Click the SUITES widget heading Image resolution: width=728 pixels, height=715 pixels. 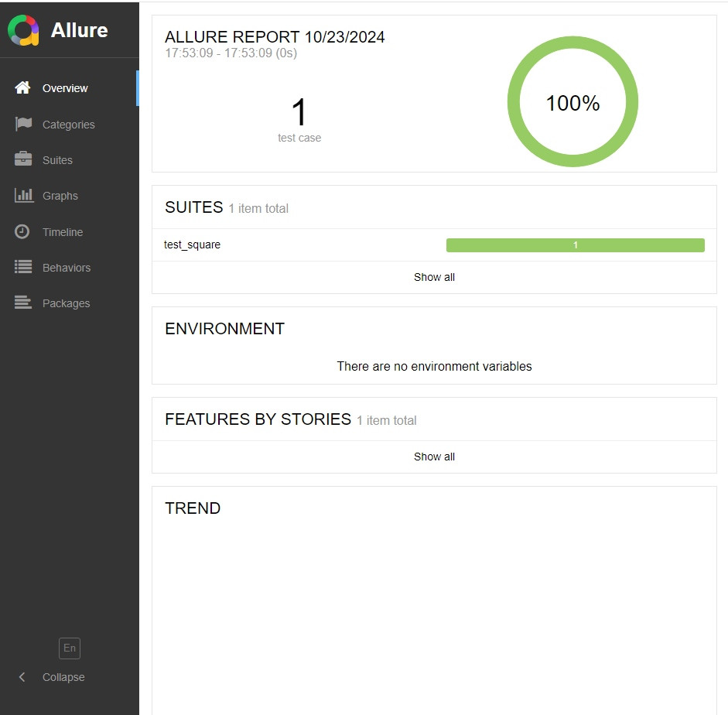coord(194,207)
